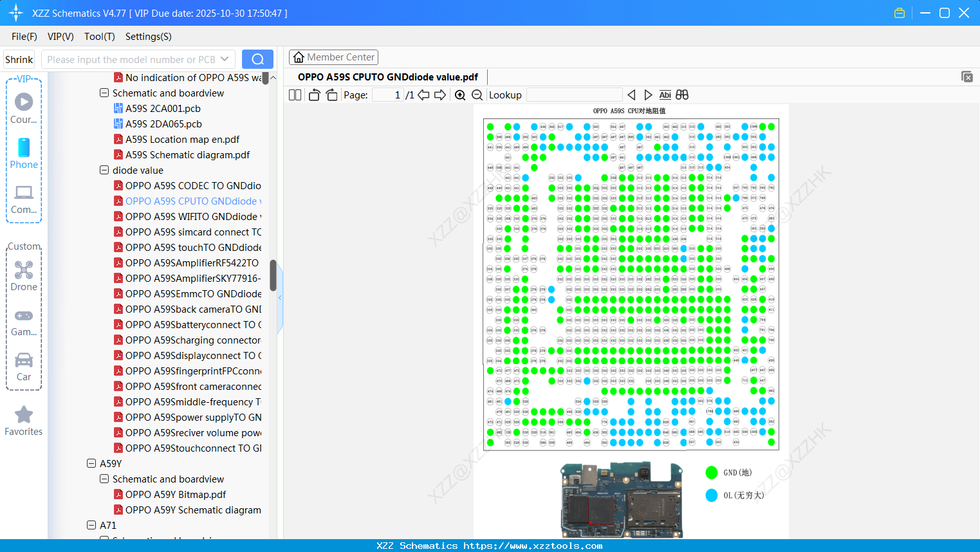Viewport: 980px width, 552px height.
Task: Open the VIP(V) menu
Action: (x=60, y=37)
